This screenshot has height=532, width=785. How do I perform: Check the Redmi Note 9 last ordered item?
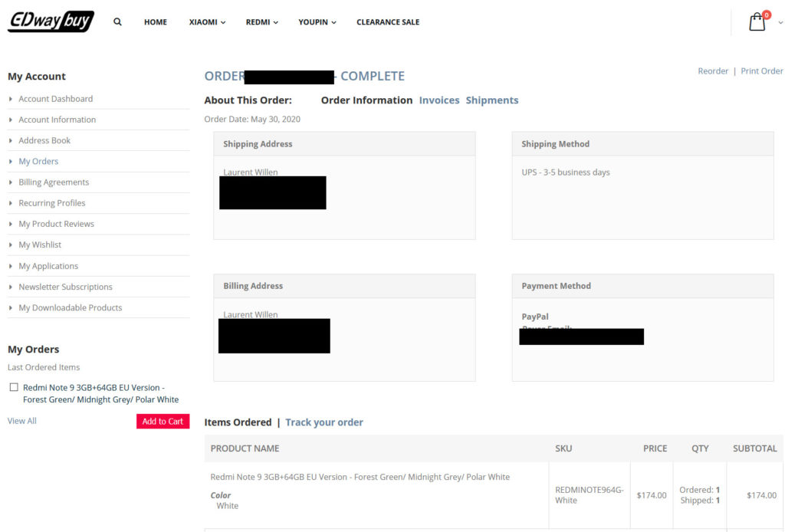pyautogui.click(x=13, y=387)
